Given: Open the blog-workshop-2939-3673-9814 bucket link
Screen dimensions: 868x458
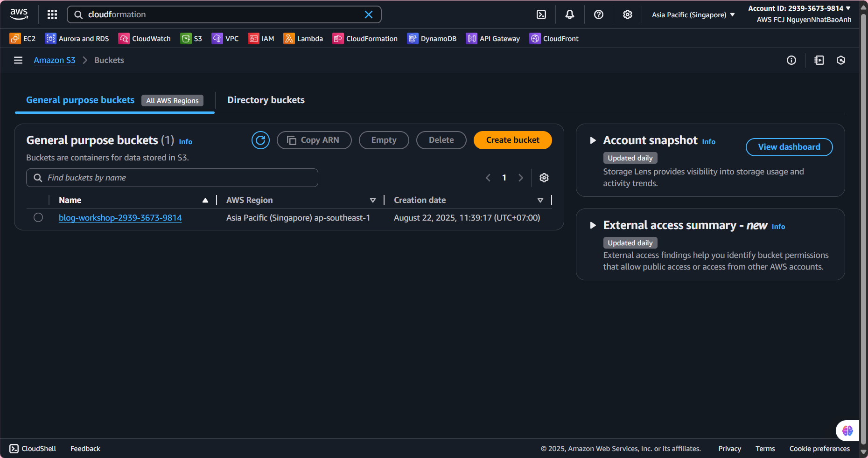Looking at the screenshot, I should pyautogui.click(x=120, y=218).
